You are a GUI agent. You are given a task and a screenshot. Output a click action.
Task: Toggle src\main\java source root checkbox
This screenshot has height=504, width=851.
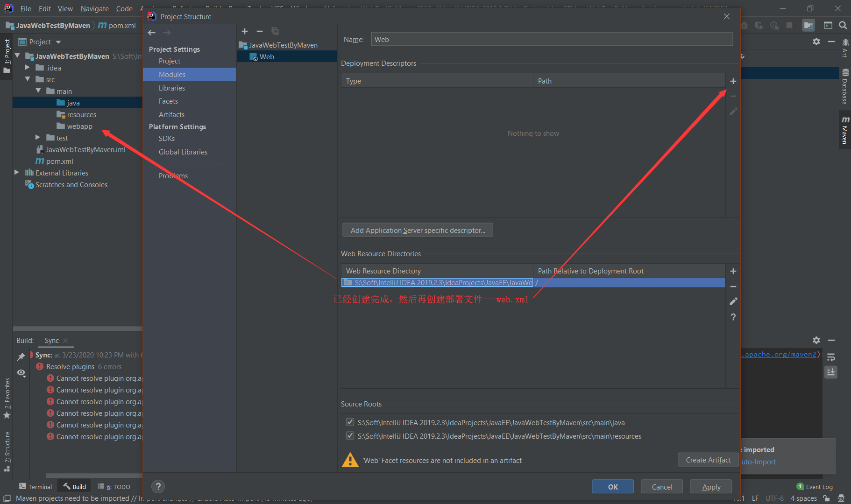350,422
